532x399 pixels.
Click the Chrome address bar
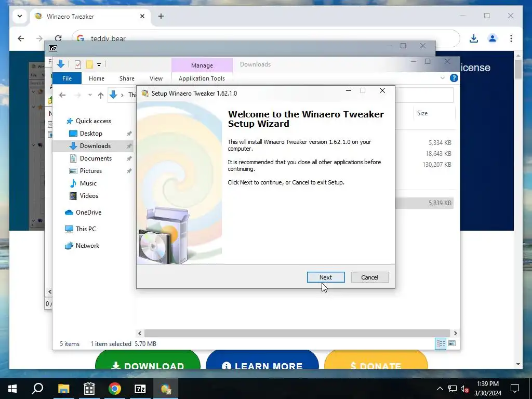[266, 38]
